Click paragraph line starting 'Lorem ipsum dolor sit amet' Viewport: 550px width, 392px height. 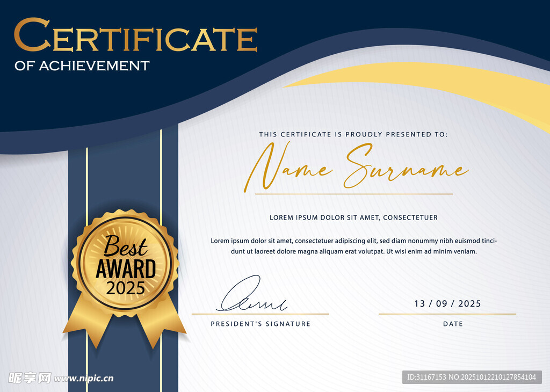[x=353, y=241]
